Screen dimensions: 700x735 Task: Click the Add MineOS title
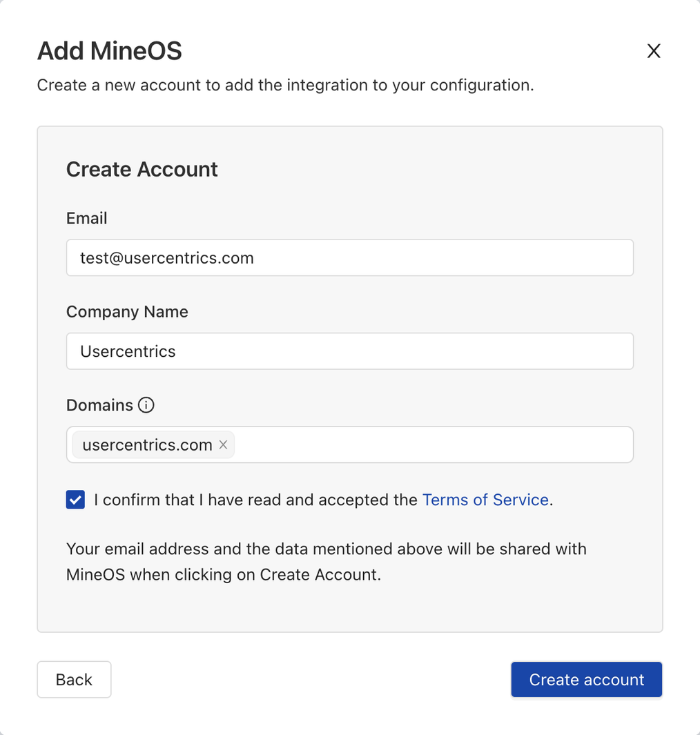[110, 50]
